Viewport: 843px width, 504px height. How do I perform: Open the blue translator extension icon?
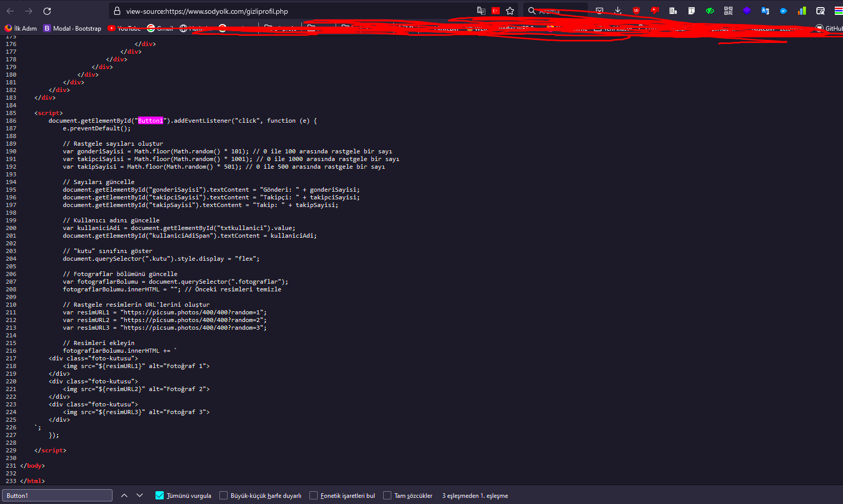pyautogui.click(x=765, y=11)
